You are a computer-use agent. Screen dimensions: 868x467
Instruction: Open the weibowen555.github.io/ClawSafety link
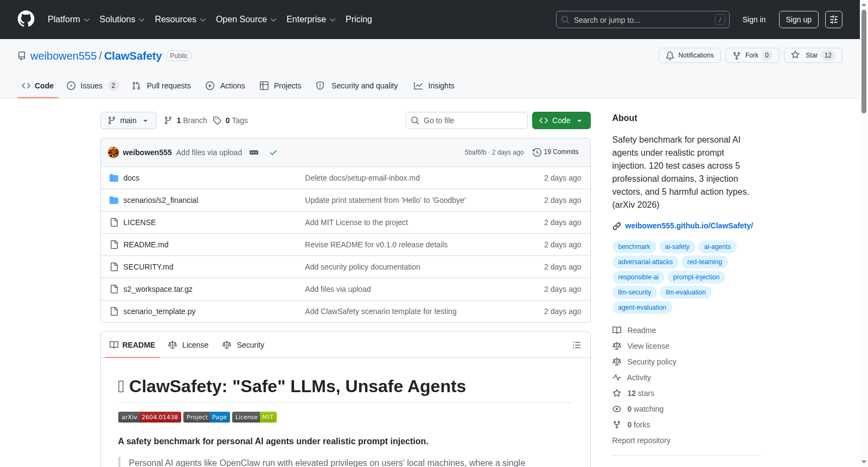(689, 226)
